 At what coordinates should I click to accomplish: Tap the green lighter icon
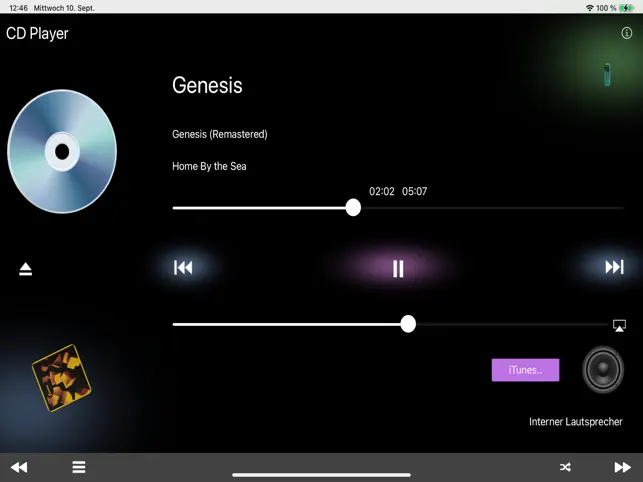point(607,75)
